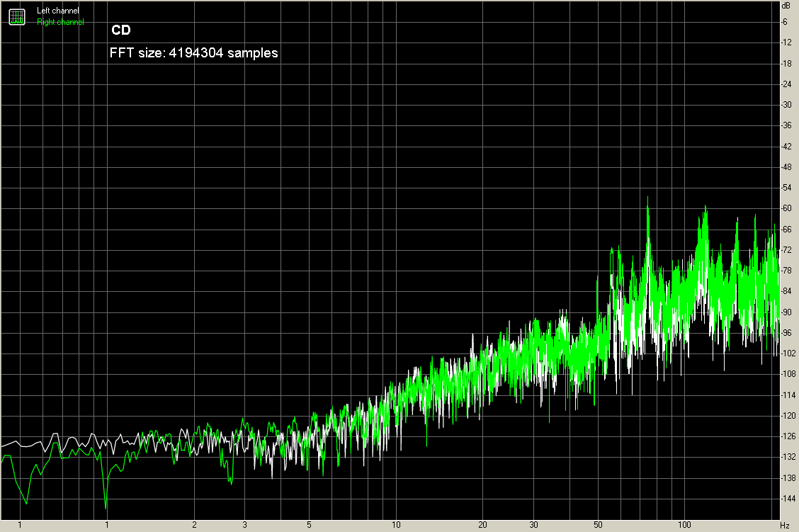The image size is (799, 532).
Task: Click the "-144" dB scale value
Action: click(x=788, y=499)
